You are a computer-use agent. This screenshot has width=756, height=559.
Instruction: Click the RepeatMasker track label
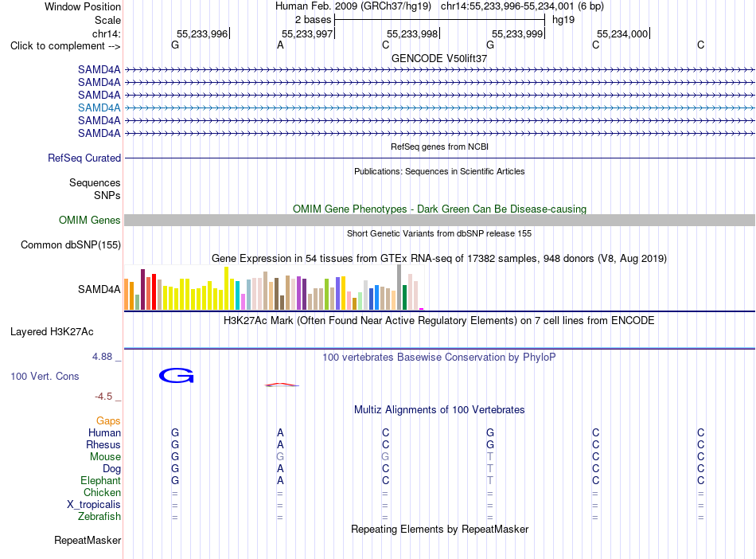pyautogui.click(x=88, y=540)
